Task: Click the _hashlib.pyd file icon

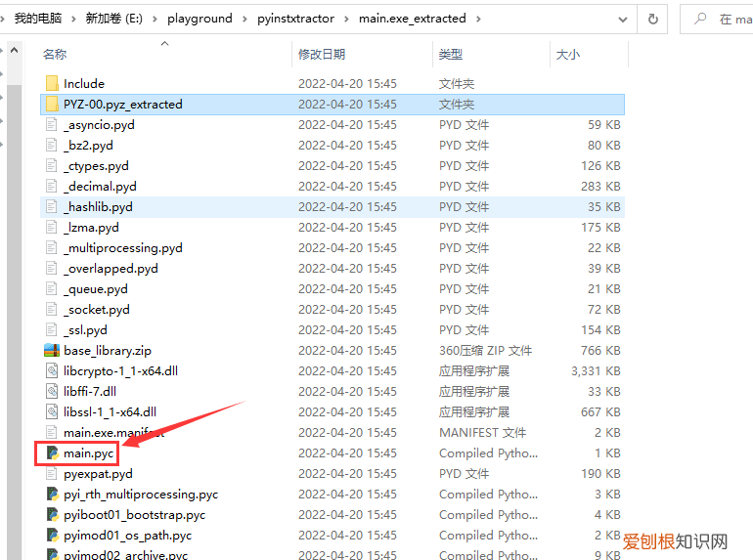Action: (52, 207)
